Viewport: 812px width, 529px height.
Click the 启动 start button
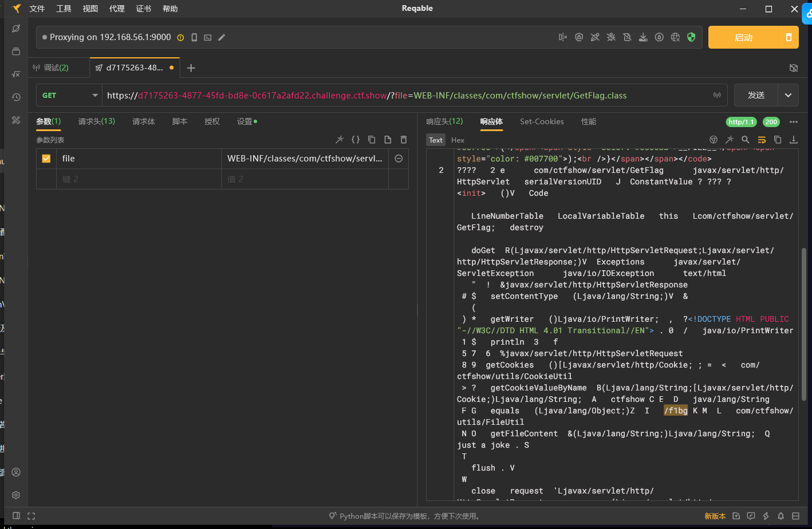(743, 37)
